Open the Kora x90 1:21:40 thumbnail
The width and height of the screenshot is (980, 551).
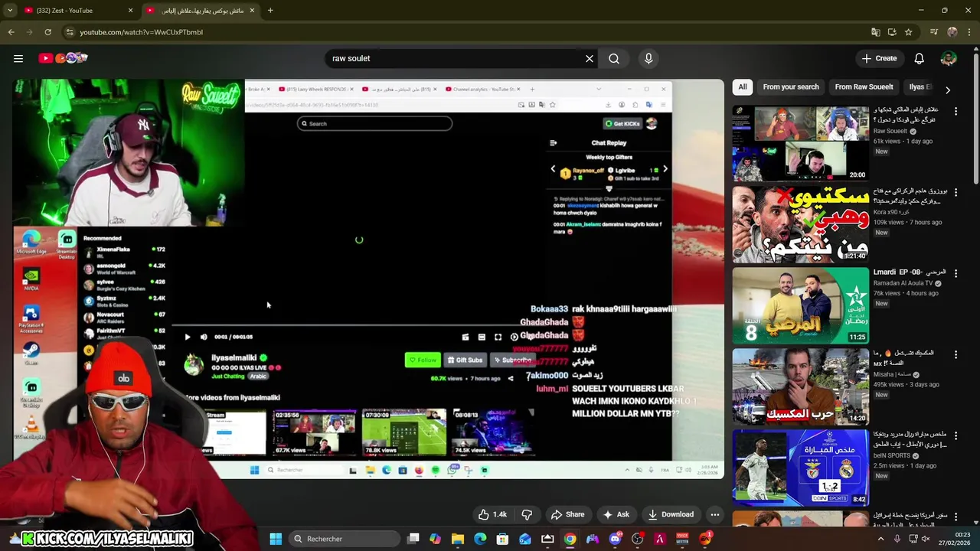pyautogui.click(x=800, y=224)
